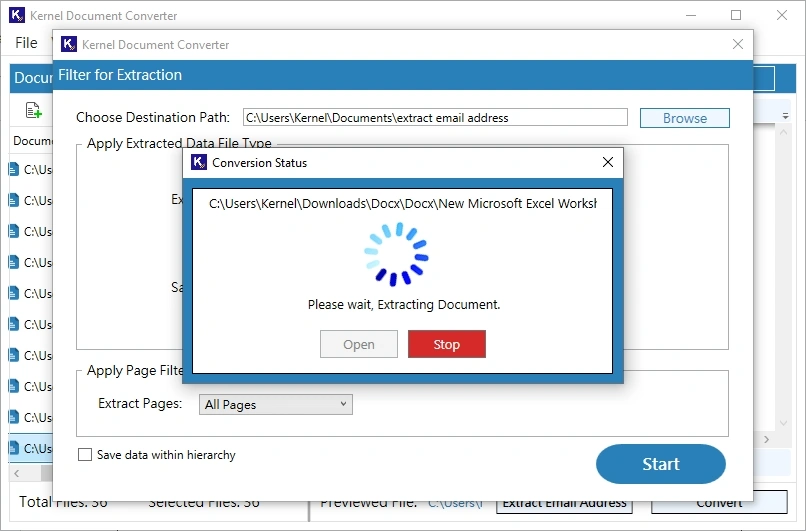Screen dimensions: 806x531
Task: Click the Extract Pages label
Action: [140, 404]
